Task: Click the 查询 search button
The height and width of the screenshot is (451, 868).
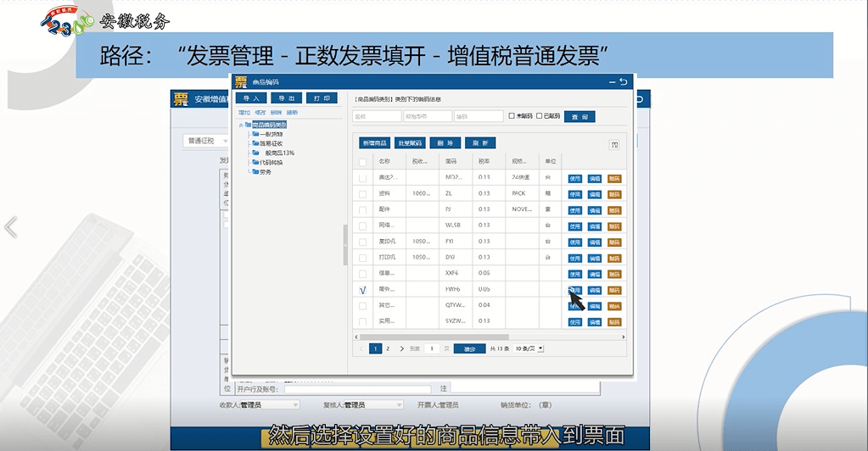Action: [579, 116]
